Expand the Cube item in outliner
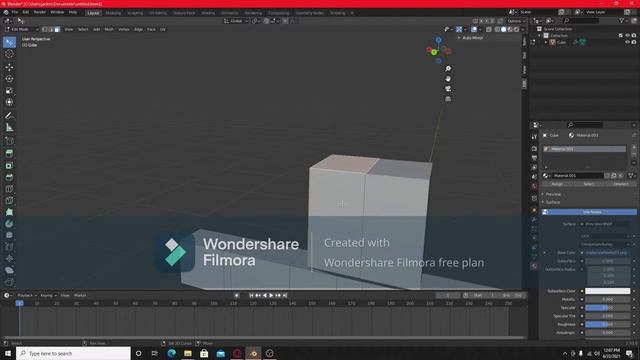The image size is (640, 360). tap(546, 42)
